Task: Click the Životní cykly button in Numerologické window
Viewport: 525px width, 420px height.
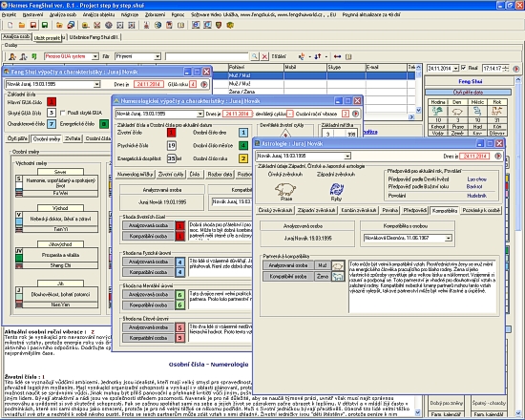Action: click(171, 174)
